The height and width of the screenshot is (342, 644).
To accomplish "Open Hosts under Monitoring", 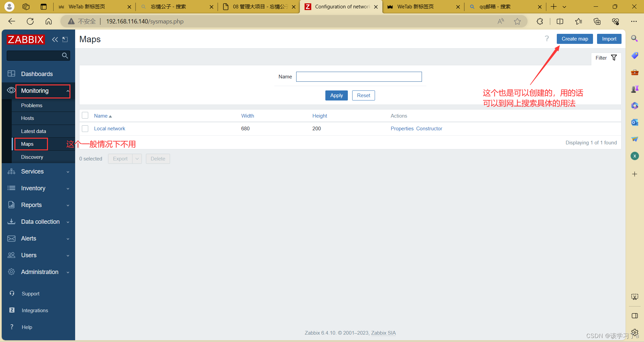I will click(x=28, y=118).
